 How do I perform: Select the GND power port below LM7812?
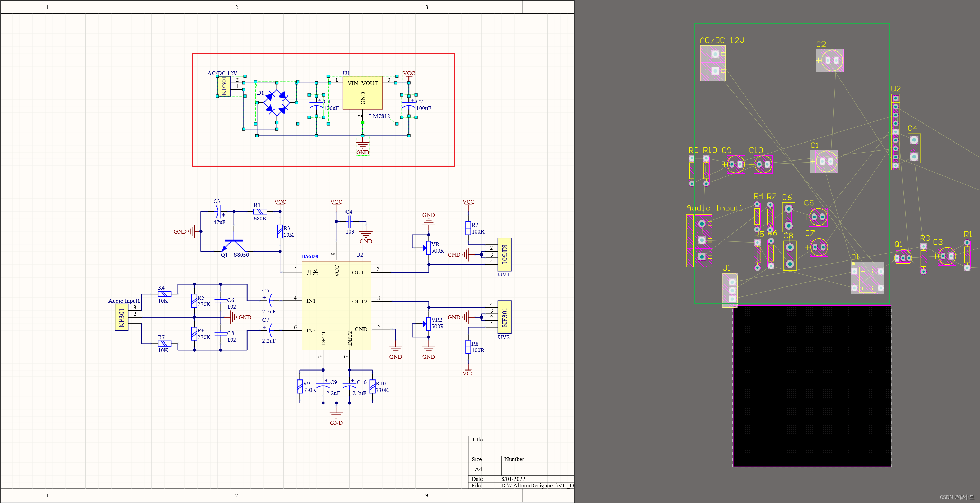click(362, 146)
